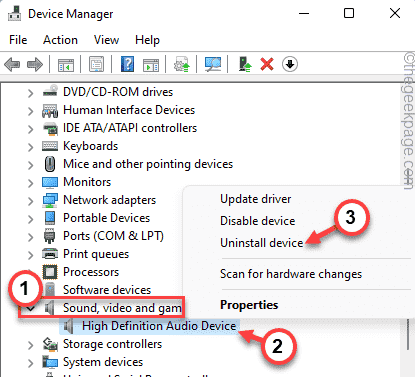Open the Properties toolbar icon

[x=96, y=64]
